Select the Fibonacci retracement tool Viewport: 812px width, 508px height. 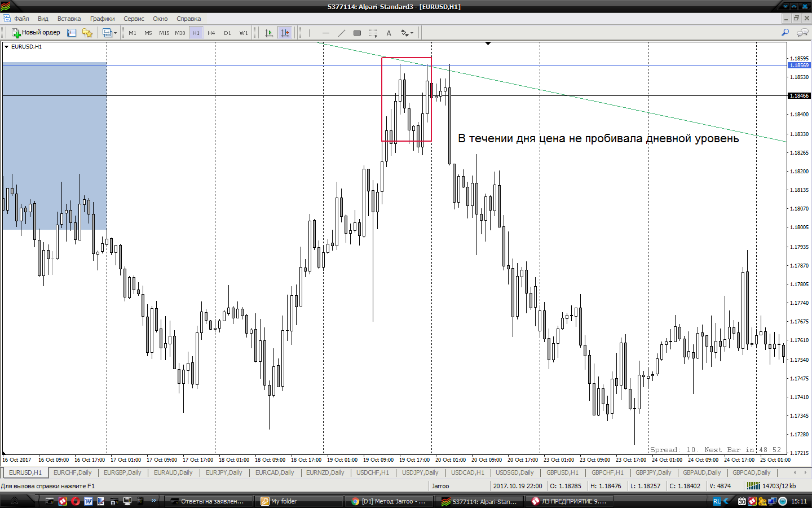coord(373,33)
